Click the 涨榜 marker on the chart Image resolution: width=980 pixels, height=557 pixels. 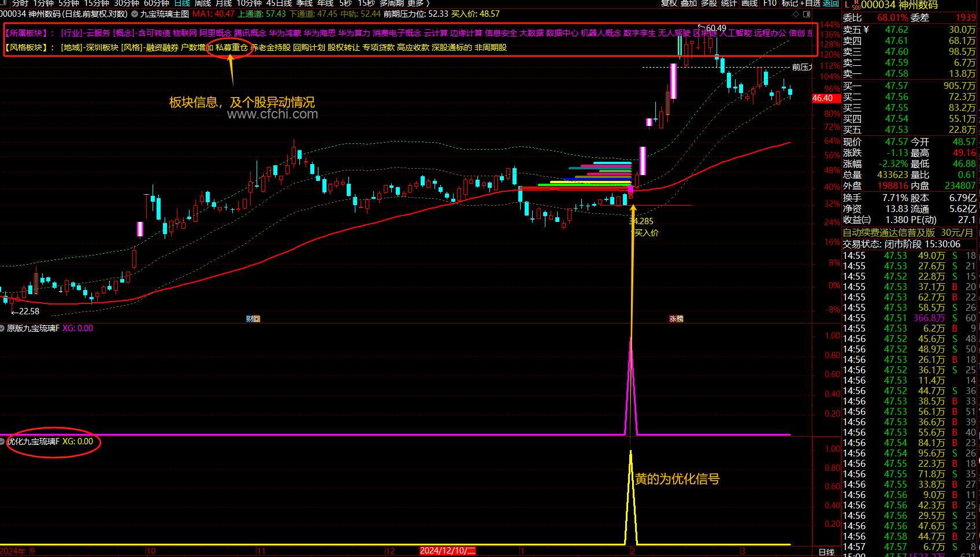click(x=676, y=318)
